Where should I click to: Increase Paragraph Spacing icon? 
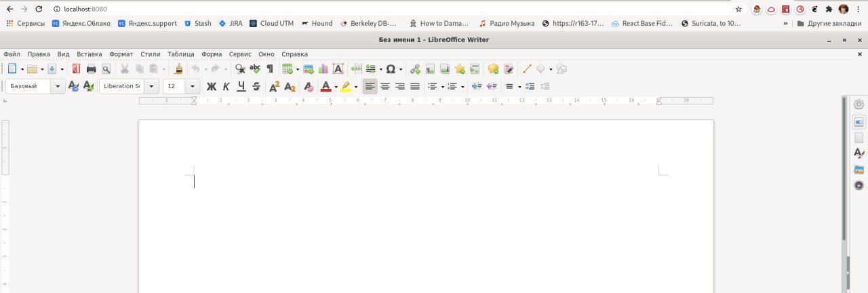530,86
